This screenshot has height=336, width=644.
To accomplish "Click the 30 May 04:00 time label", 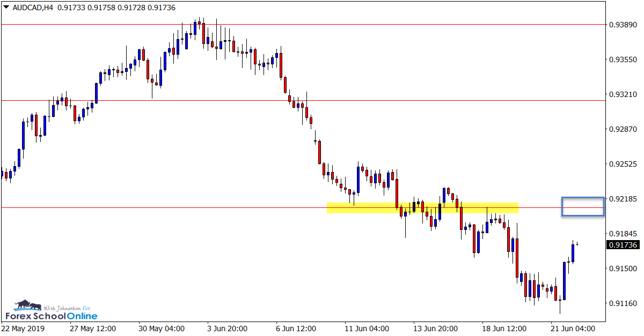I will (x=162, y=328).
